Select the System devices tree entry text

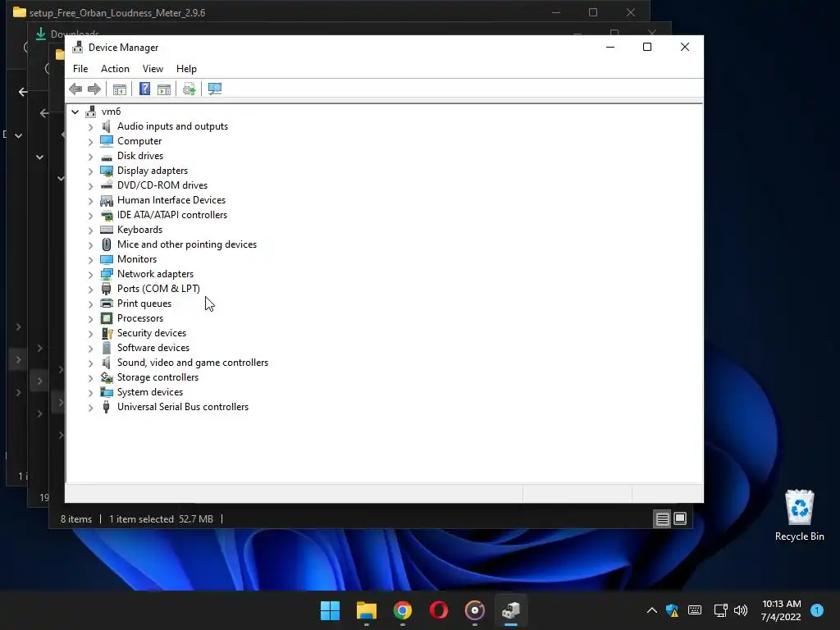click(150, 392)
